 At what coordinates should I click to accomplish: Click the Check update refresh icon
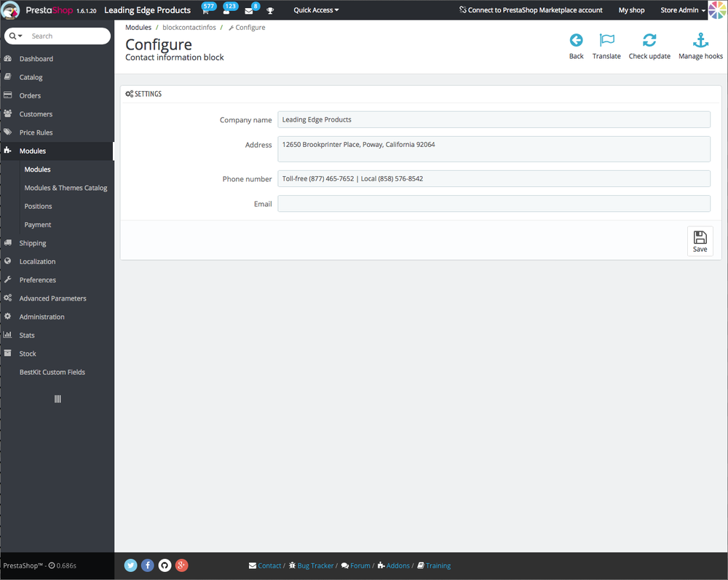pos(649,44)
